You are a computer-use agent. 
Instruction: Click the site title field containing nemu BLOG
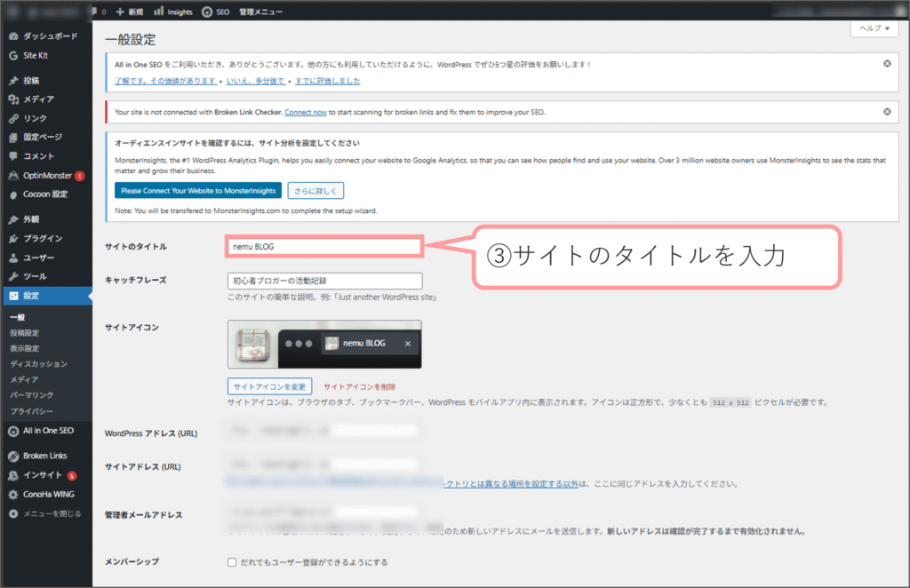(x=324, y=246)
